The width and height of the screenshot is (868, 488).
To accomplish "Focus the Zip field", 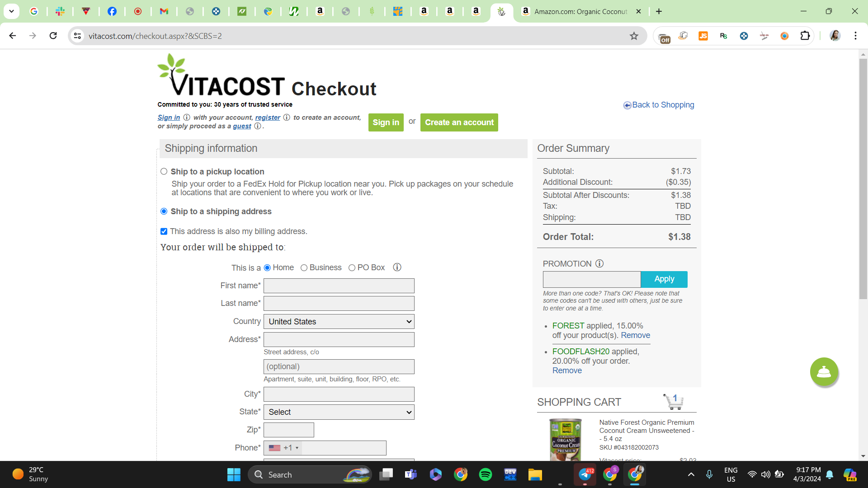I will [289, 430].
